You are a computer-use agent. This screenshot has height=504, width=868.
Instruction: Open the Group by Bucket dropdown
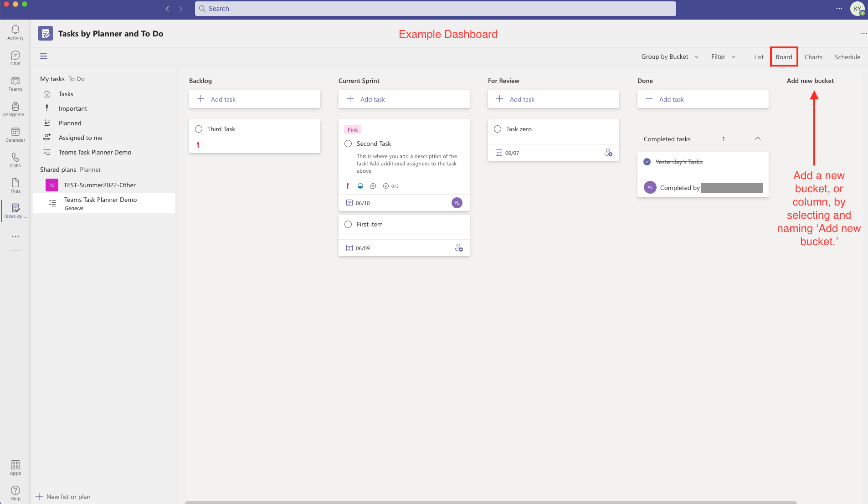point(669,57)
